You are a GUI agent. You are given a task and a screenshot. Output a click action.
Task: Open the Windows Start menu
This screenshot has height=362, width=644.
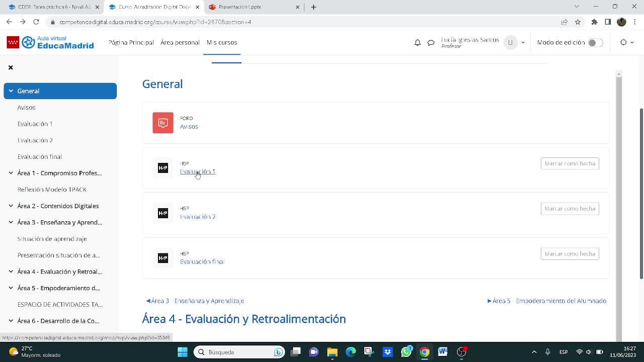183,352
